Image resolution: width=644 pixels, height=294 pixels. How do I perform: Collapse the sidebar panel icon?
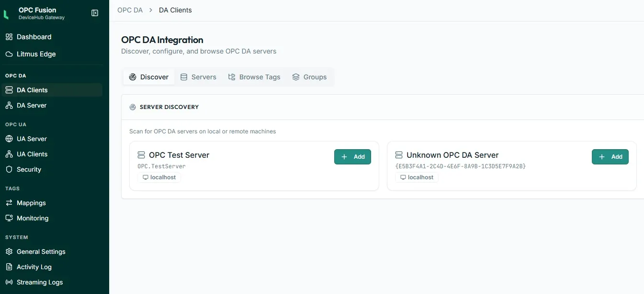click(x=95, y=13)
